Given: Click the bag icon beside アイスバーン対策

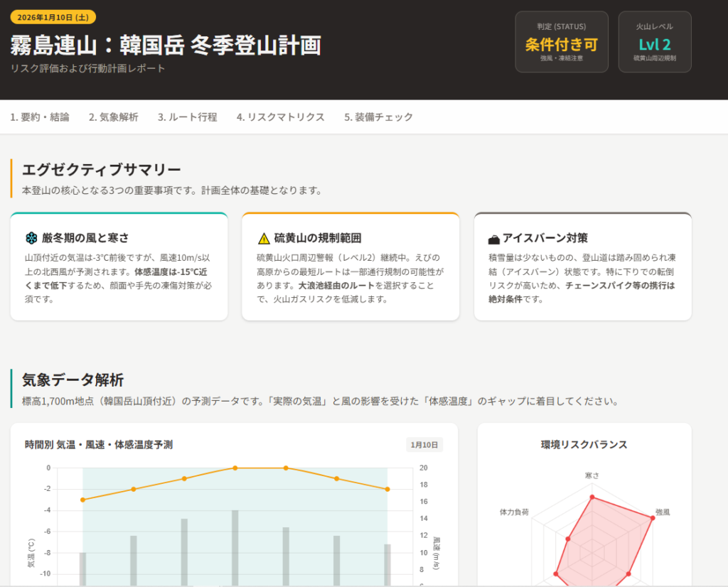Looking at the screenshot, I should click(494, 238).
